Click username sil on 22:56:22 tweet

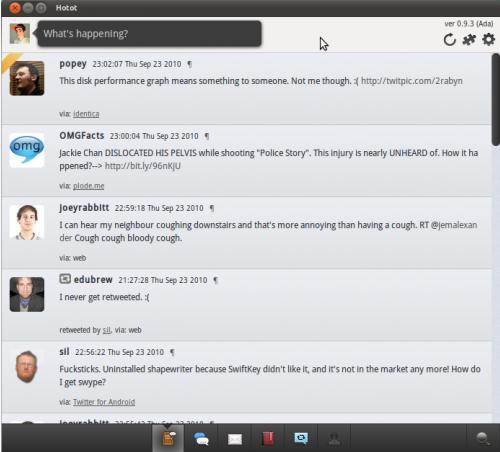click(x=64, y=351)
